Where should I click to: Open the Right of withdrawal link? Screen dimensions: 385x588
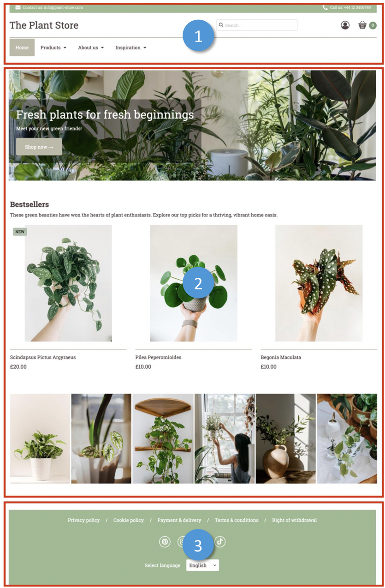coord(294,520)
